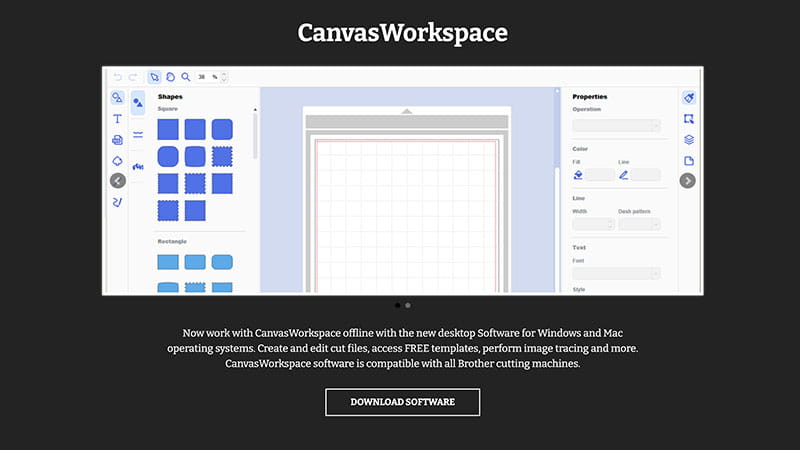Click the zoom percentage stepper arrows
The height and width of the screenshot is (450, 800).
(x=224, y=77)
